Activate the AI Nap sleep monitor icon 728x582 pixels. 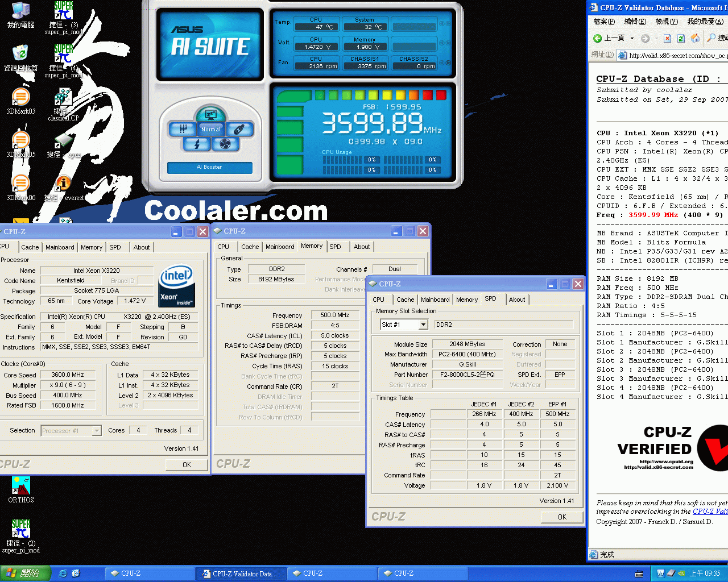pyautogui.click(x=210, y=114)
